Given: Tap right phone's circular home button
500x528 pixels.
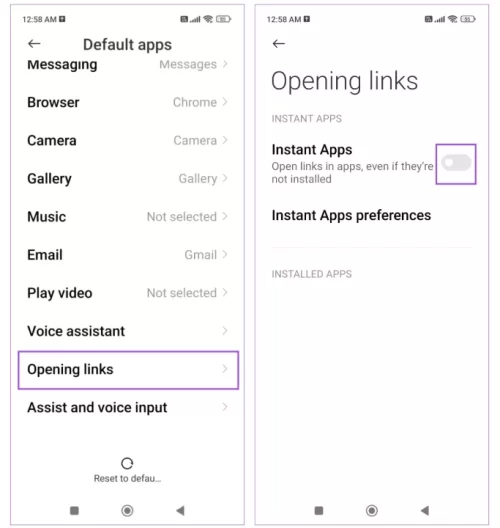Looking at the screenshot, I should click(372, 510).
